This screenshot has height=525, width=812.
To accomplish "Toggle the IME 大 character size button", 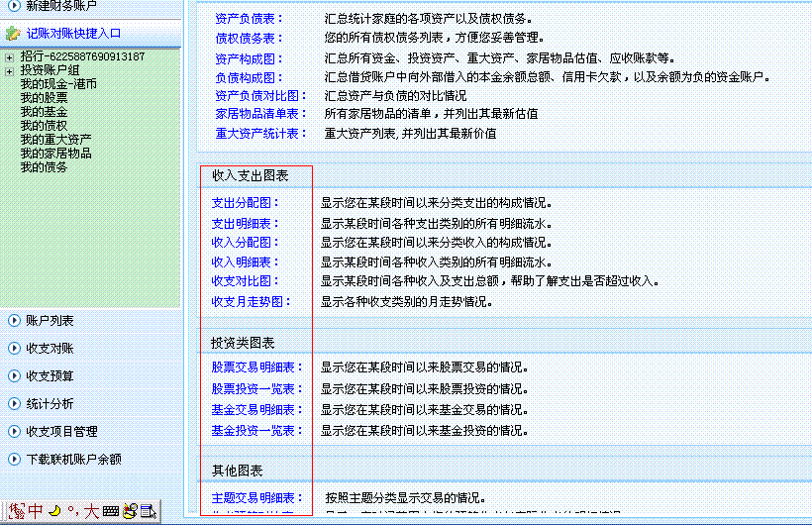I will (x=91, y=511).
